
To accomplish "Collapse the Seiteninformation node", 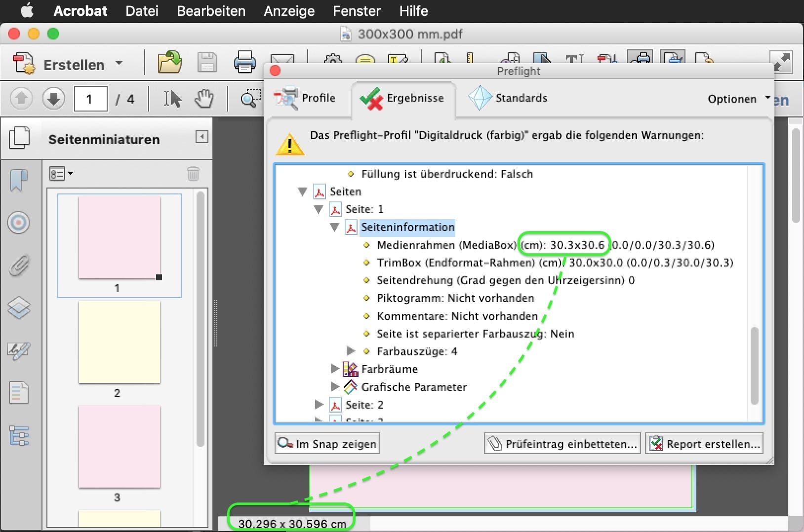I will [x=335, y=227].
